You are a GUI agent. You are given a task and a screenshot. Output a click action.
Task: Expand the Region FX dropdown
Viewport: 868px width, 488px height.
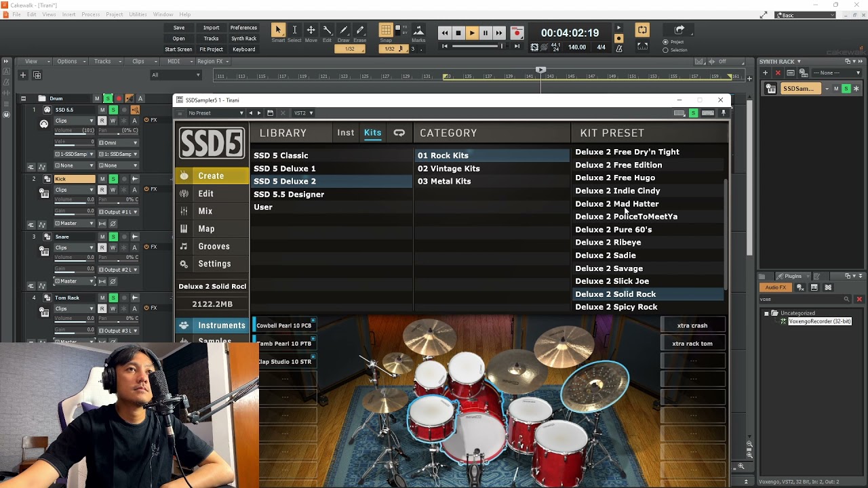click(214, 62)
